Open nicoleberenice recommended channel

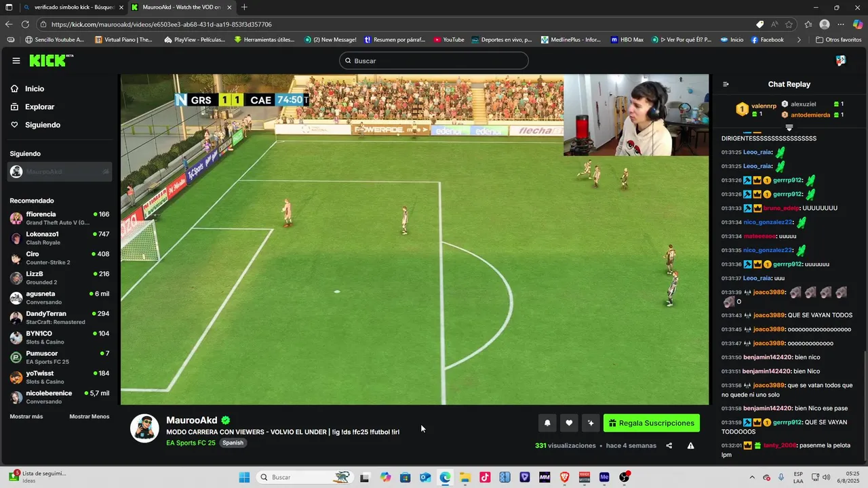(x=60, y=397)
